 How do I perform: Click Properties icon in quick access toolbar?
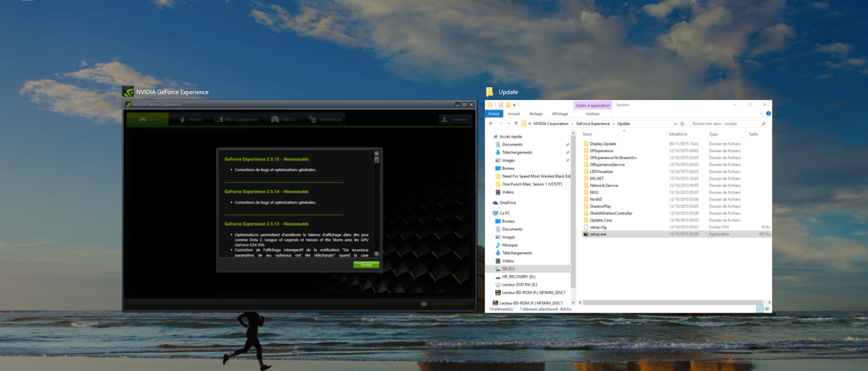pyautogui.click(x=501, y=104)
